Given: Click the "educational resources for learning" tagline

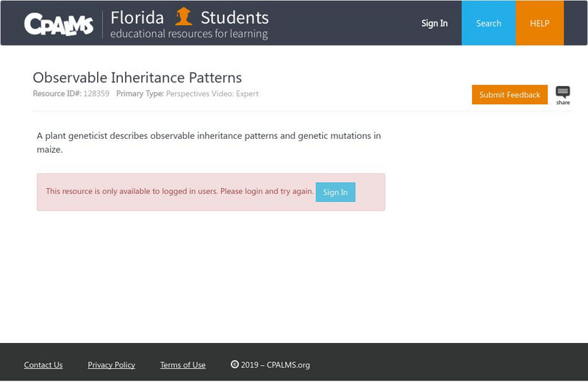Looking at the screenshot, I should click(189, 34).
